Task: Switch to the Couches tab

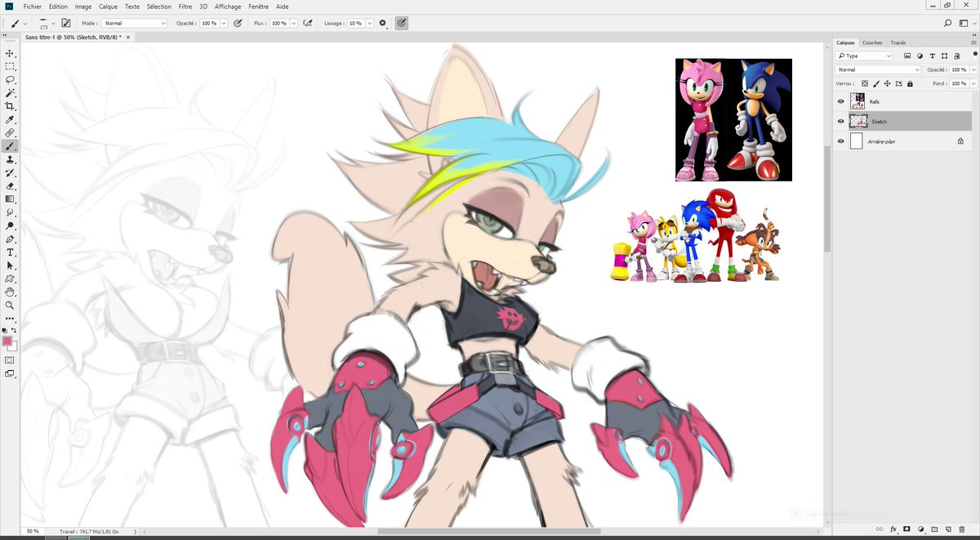Action: pos(872,42)
